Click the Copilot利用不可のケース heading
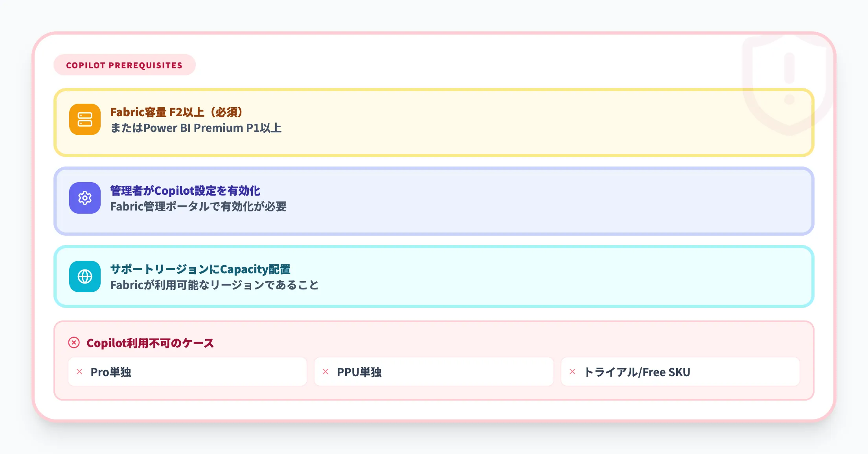The image size is (868, 454). pos(150,343)
